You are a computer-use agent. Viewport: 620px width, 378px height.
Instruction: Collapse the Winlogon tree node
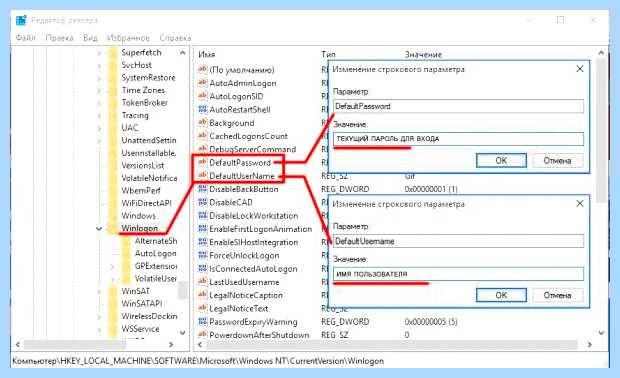(99, 228)
